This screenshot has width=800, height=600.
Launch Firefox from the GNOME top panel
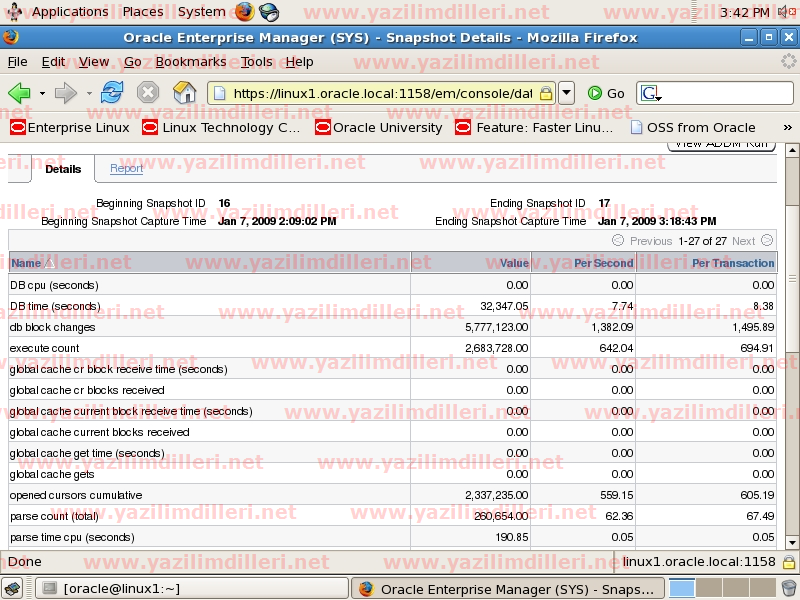pyautogui.click(x=244, y=12)
